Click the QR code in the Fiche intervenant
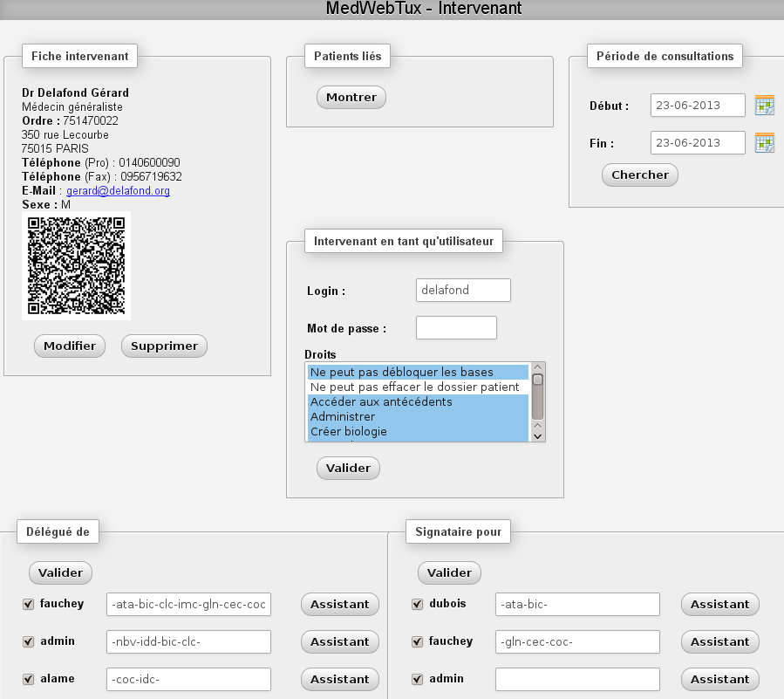This screenshot has width=784, height=699. click(76, 265)
